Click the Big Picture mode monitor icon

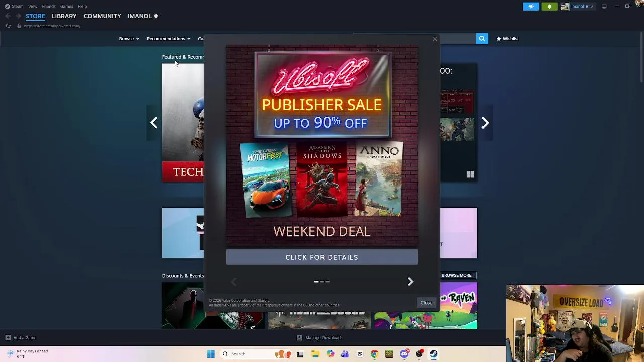pyautogui.click(x=604, y=6)
